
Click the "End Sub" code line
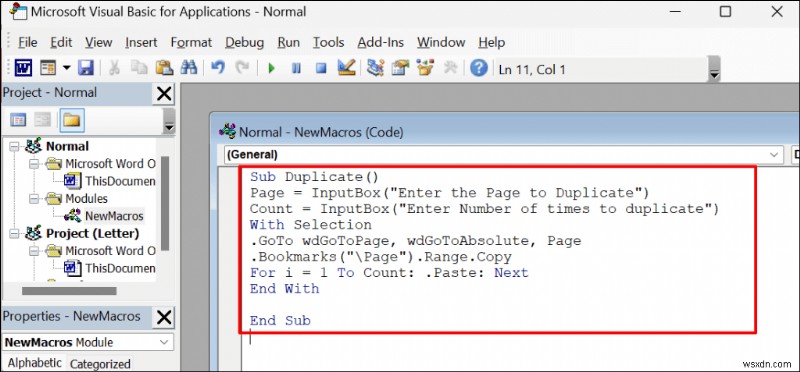280,321
